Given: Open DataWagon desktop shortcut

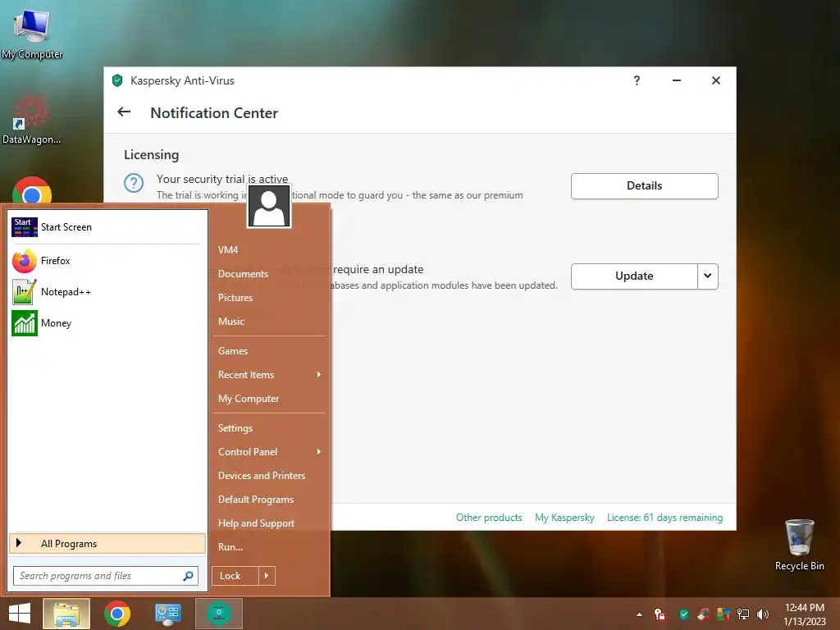Looking at the screenshot, I should (x=31, y=119).
